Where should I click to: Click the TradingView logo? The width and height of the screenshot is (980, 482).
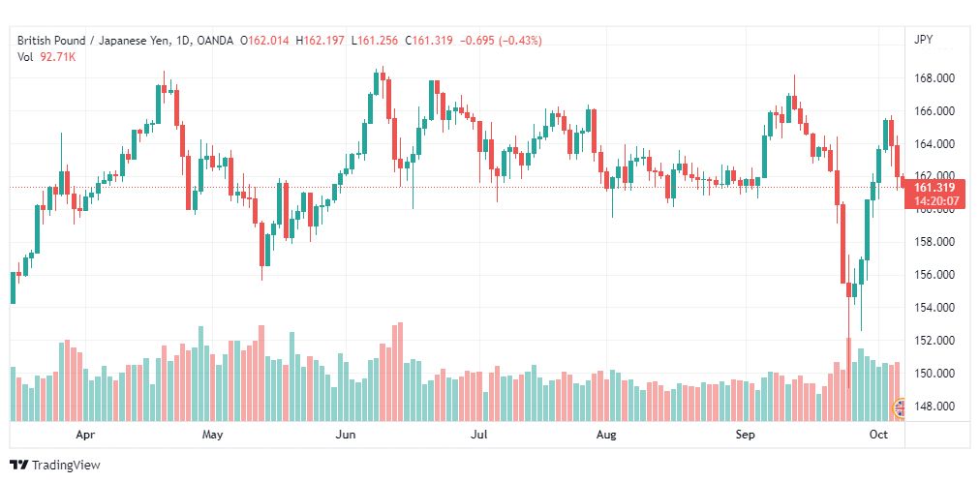point(55,466)
